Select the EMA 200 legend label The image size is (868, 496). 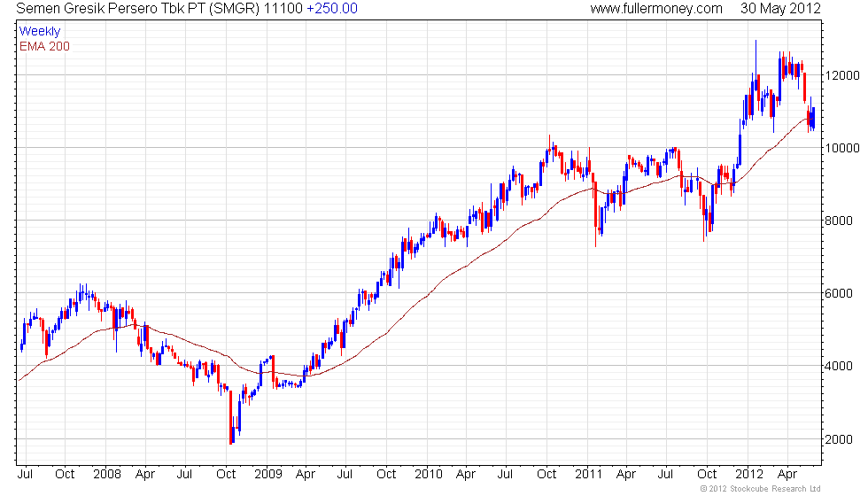coord(44,46)
